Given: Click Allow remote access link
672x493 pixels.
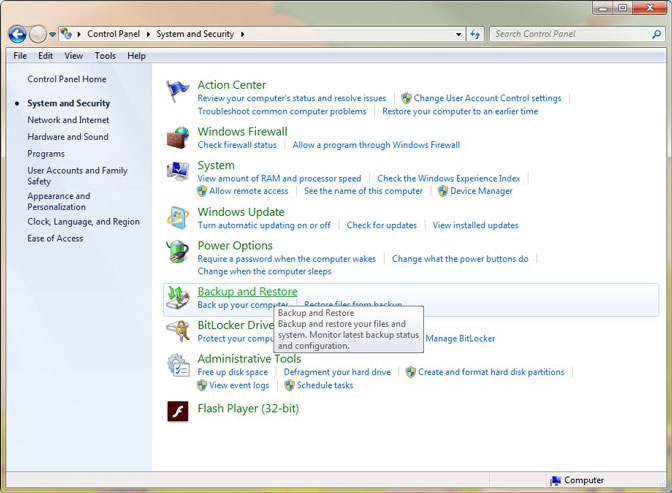Looking at the screenshot, I should [x=249, y=191].
